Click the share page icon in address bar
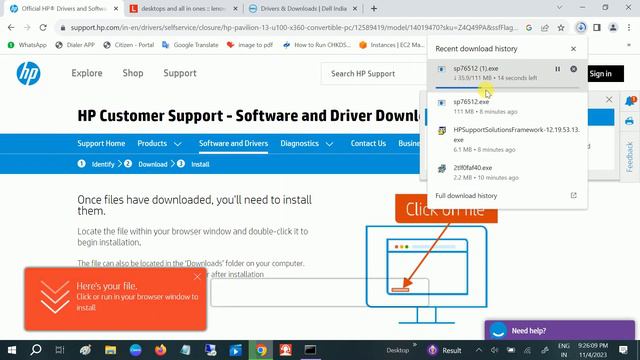The height and width of the screenshot is (360, 640). pyautogui.click(x=545, y=28)
